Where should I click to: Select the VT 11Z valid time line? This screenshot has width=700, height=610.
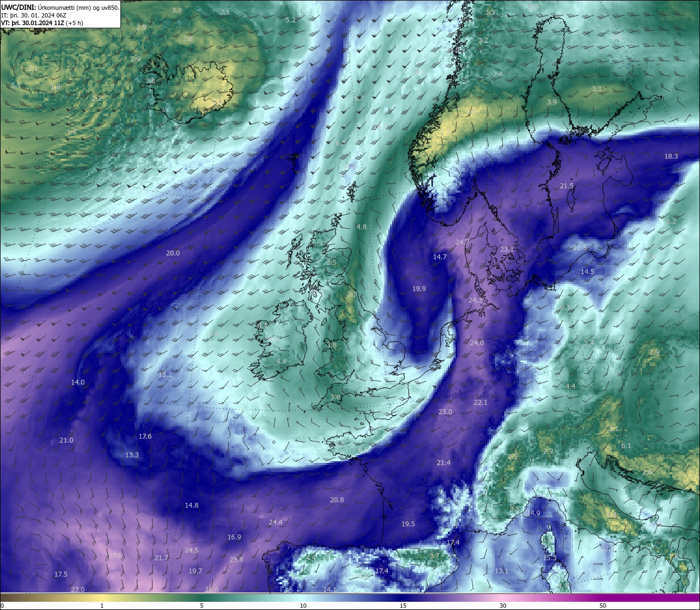click(x=42, y=23)
